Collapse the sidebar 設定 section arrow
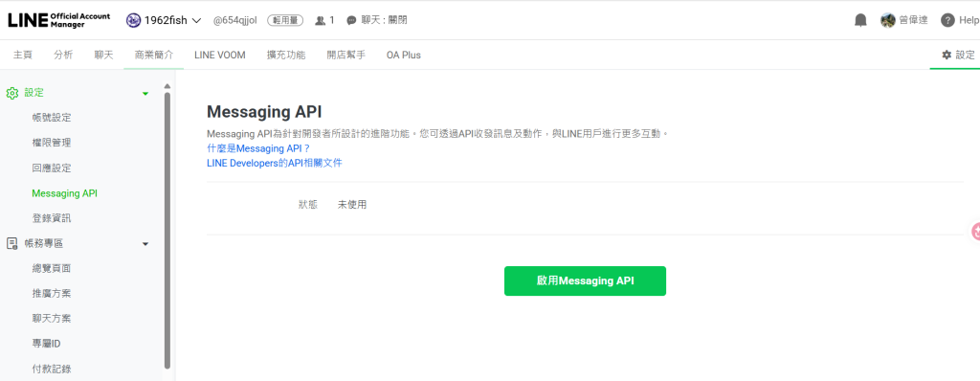This screenshot has width=980, height=381. (145, 93)
